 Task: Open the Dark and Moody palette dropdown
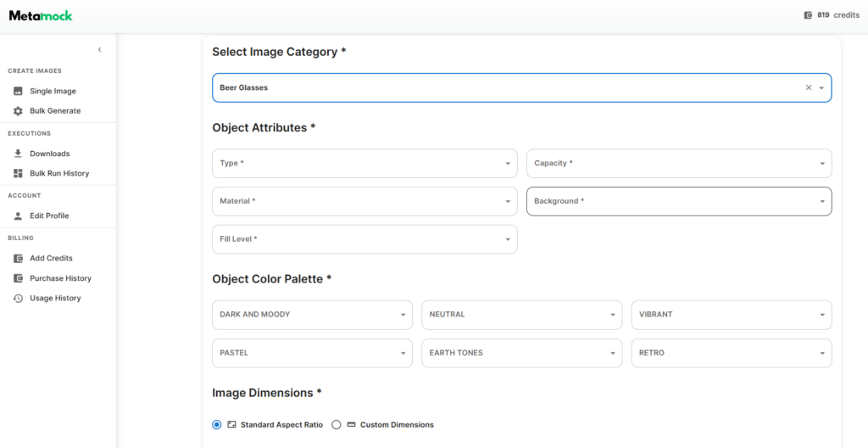coord(311,315)
